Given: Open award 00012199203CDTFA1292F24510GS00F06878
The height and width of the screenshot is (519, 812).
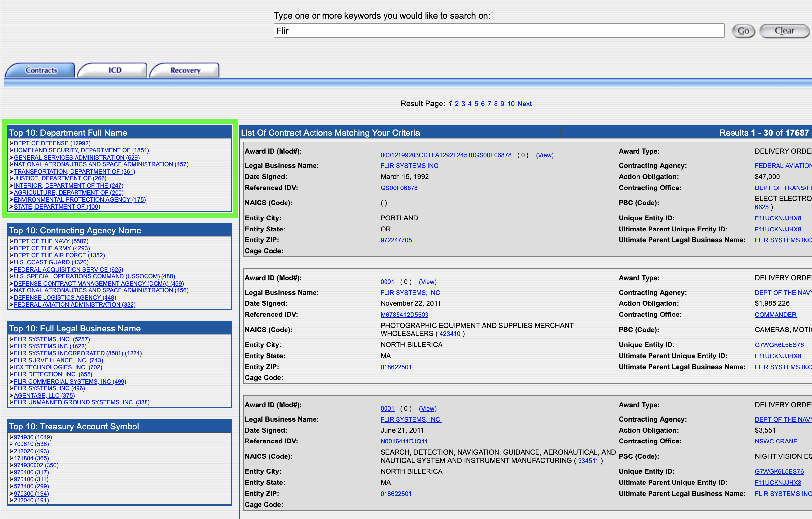Looking at the screenshot, I should (446, 155).
